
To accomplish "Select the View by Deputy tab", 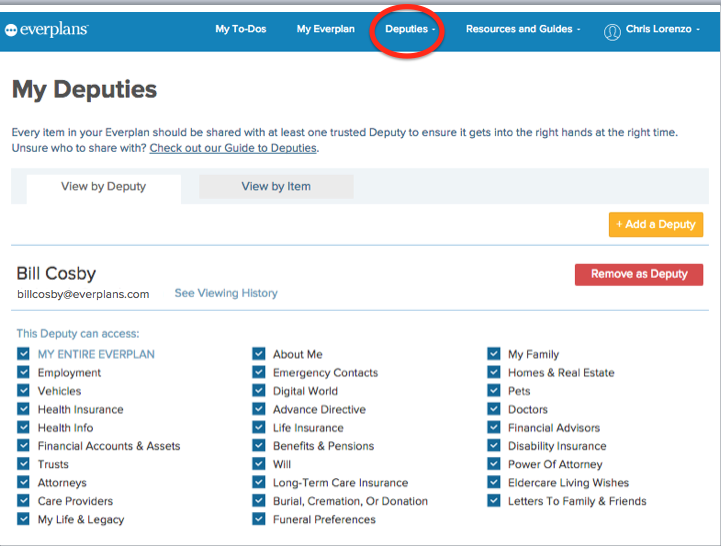I will [x=103, y=187].
